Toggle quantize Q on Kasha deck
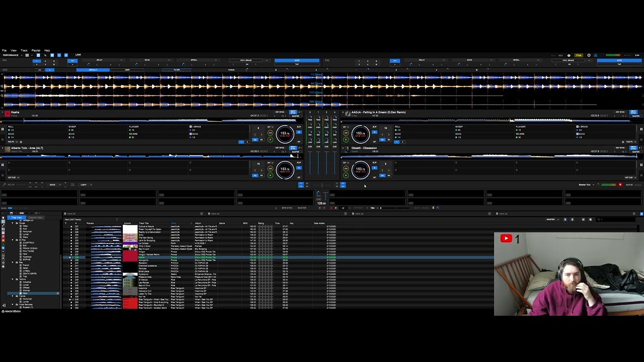 tap(299, 132)
